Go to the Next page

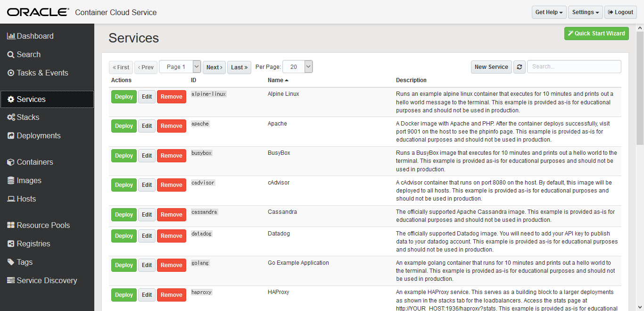coord(214,67)
